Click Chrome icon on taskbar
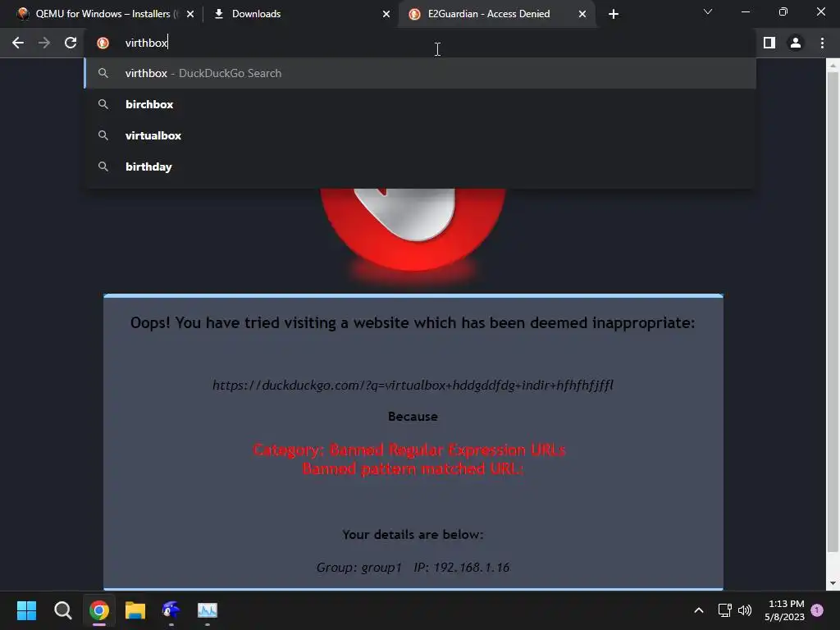The width and height of the screenshot is (840, 630). [99, 610]
